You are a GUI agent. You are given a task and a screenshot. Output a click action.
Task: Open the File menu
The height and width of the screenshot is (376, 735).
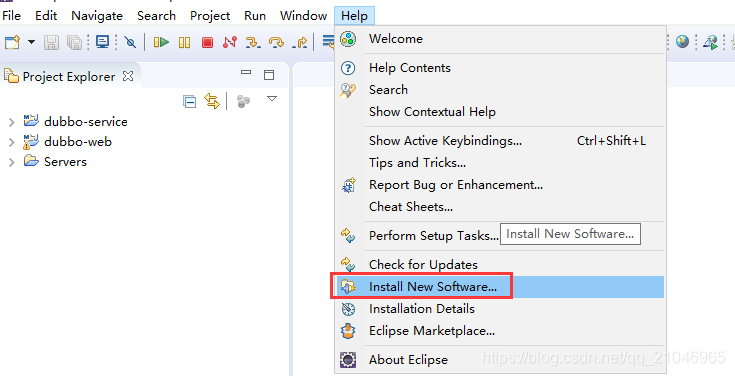pyautogui.click(x=11, y=15)
